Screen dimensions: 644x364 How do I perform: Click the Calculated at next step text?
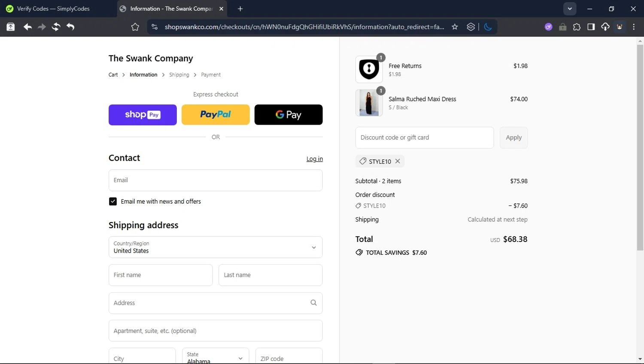click(497, 220)
